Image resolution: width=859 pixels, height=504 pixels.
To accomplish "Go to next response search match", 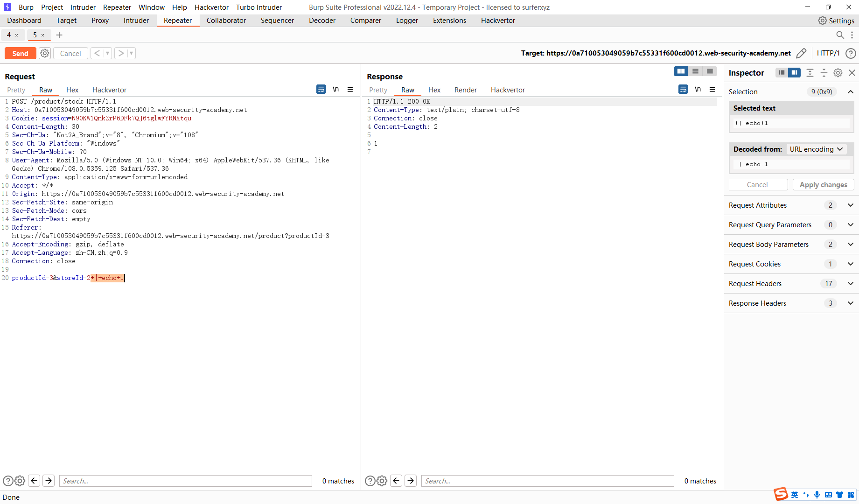I will 411,481.
